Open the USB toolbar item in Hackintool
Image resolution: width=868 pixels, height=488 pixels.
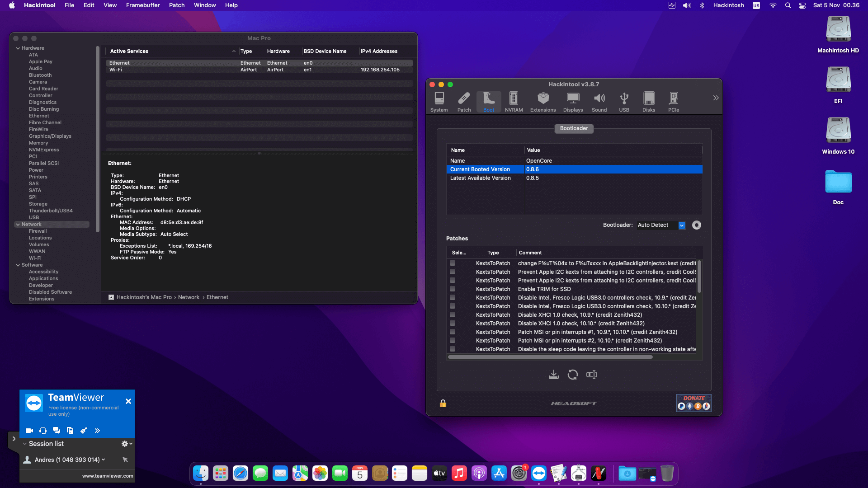[624, 102]
